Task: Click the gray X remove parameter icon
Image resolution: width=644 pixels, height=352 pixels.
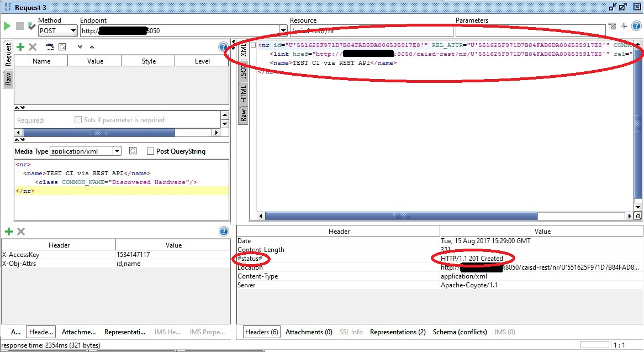Action: pyautogui.click(x=33, y=47)
